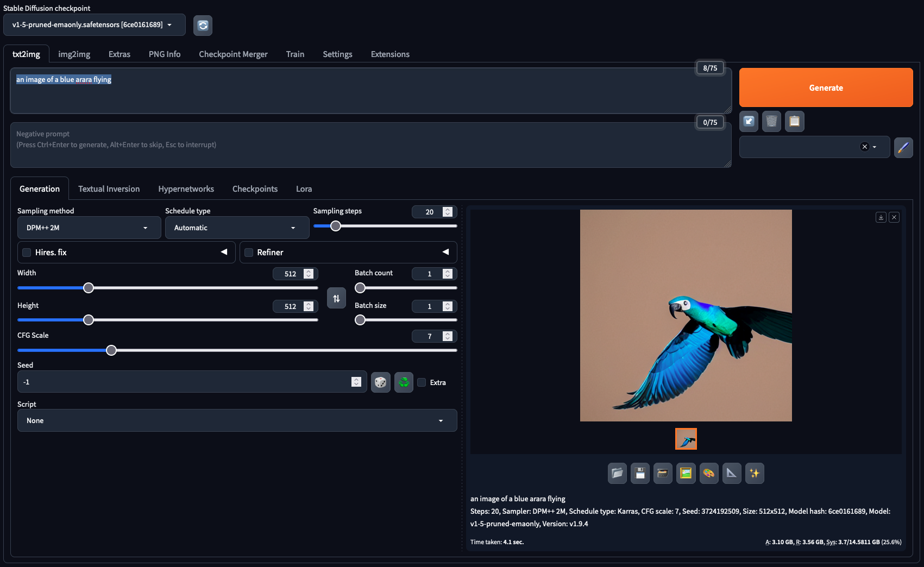The image size is (924, 567).
Task: Click the prompt field with blue arara text
Action: (370, 91)
